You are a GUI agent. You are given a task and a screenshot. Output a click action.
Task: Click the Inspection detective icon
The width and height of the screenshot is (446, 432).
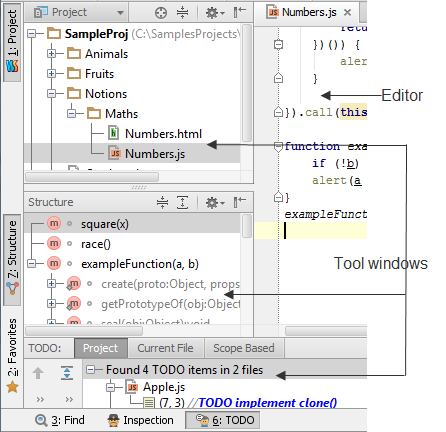coord(113,420)
